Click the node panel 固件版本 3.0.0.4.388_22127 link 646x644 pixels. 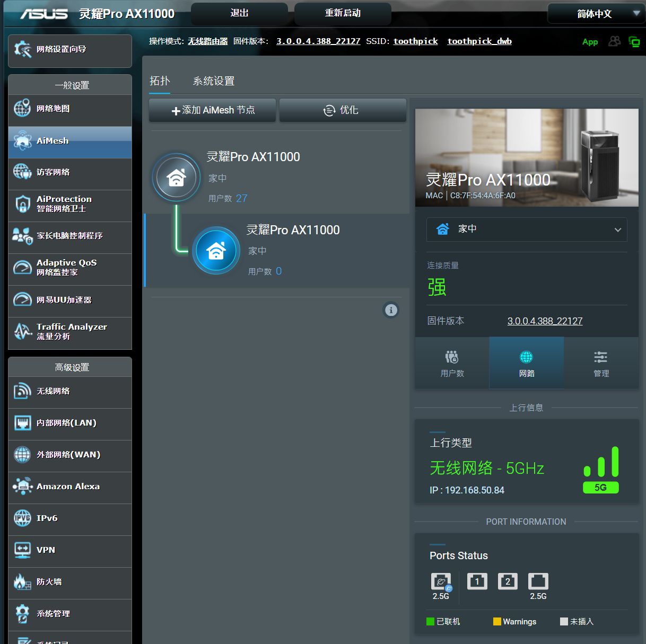[545, 321]
